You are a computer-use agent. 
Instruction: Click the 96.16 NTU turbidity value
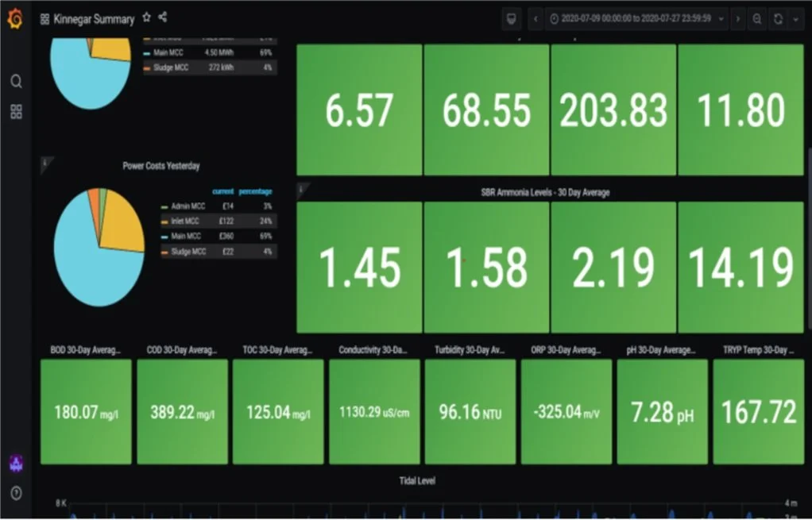(470, 412)
